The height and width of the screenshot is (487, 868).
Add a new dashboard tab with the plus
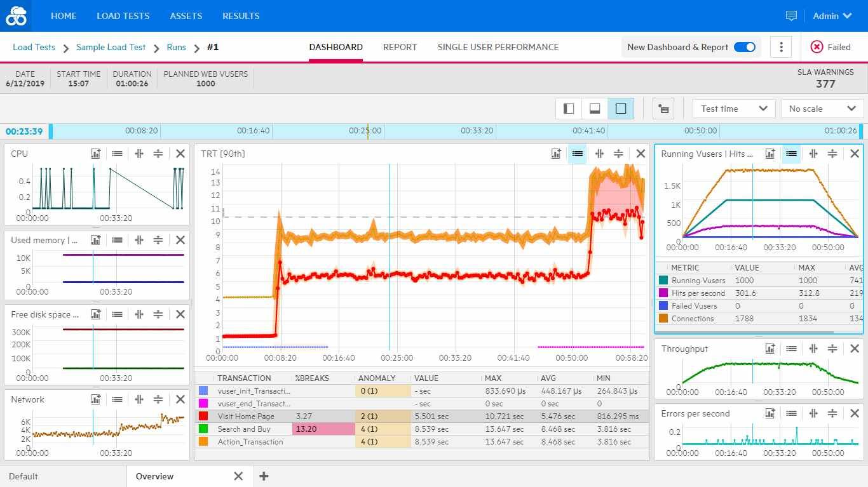pyautogui.click(x=264, y=476)
